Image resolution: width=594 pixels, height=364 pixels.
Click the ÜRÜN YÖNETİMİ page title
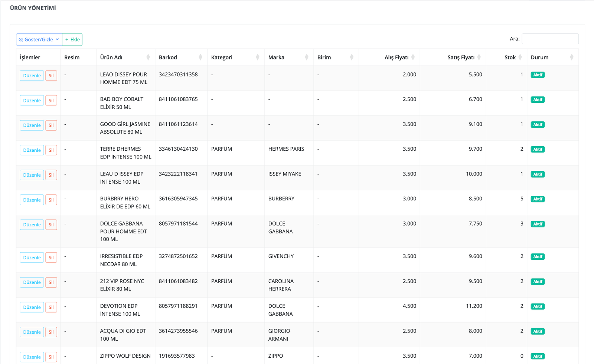(33, 8)
